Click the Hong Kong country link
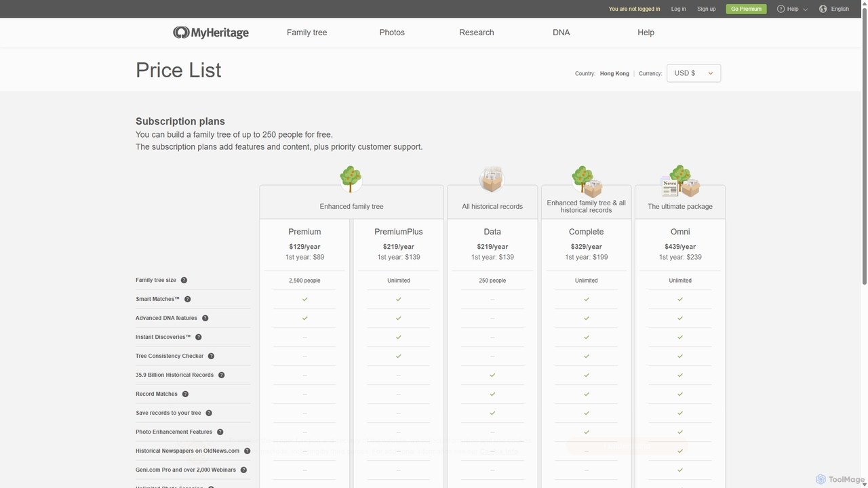Screen dimensions: 868x488 (x=614, y=73)
